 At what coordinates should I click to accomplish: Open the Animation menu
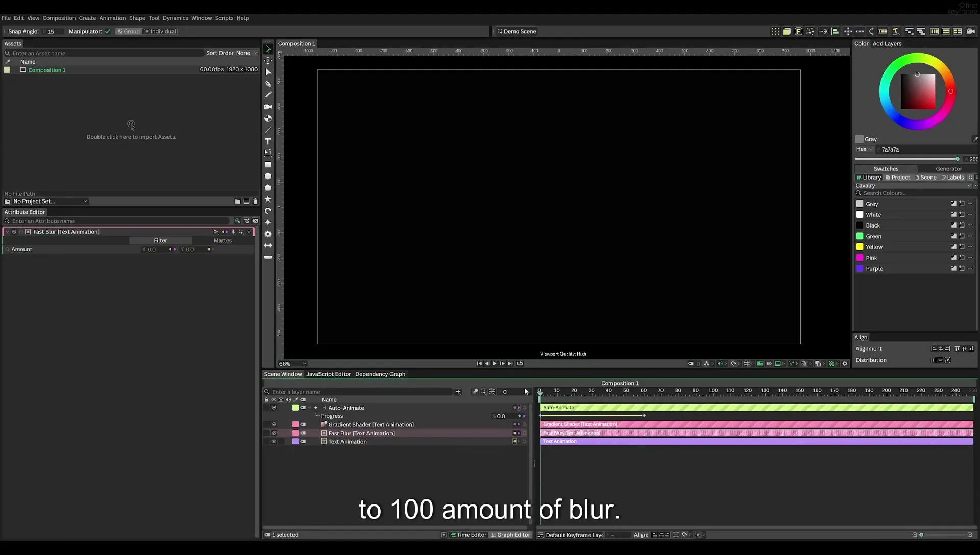click(112, 18)
